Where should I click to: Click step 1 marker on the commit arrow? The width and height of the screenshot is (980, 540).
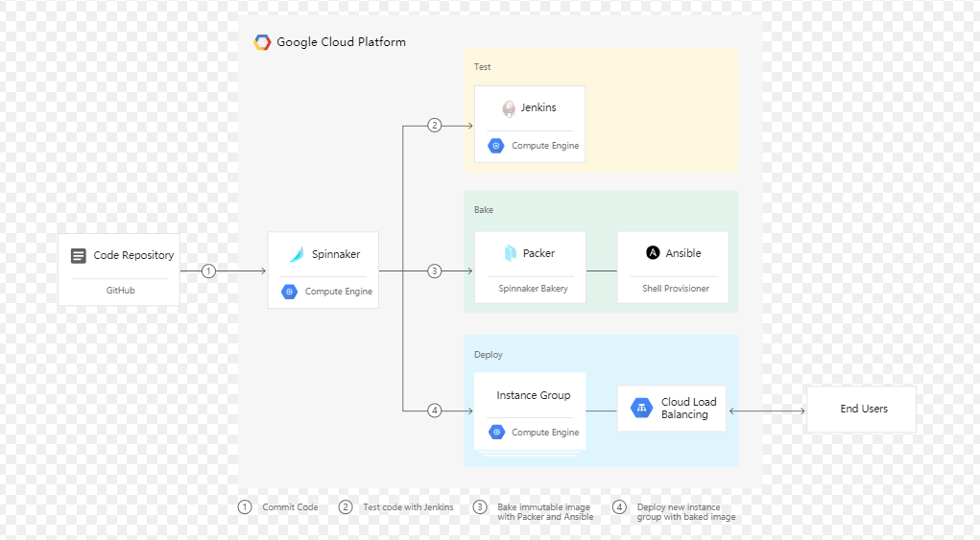click(208, 270)
